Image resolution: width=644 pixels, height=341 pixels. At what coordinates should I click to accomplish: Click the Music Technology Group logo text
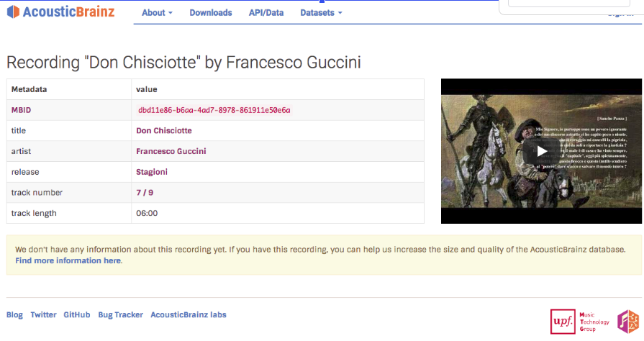[594, 322]
